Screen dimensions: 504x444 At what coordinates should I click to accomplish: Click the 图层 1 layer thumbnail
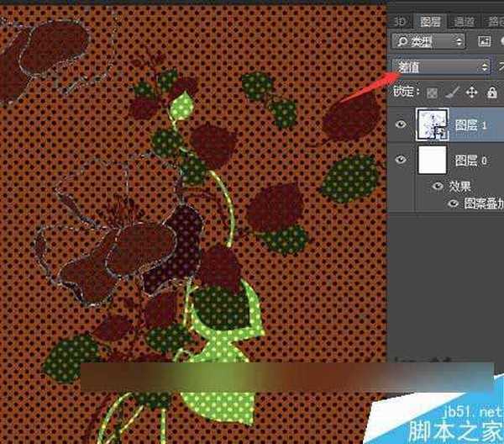click(x=433, y=124)
